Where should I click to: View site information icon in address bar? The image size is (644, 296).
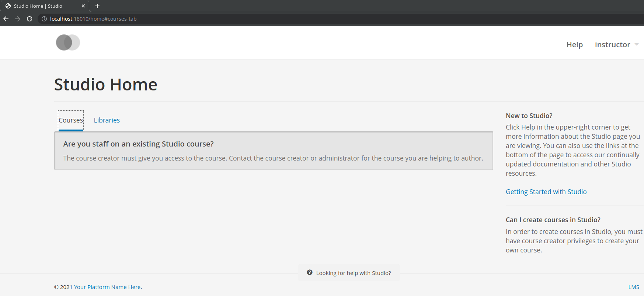[x=44, y=19]
